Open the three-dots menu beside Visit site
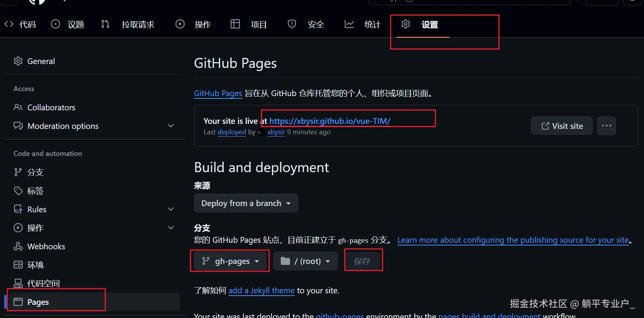The image size is (644, 318). tap(607, 126)
